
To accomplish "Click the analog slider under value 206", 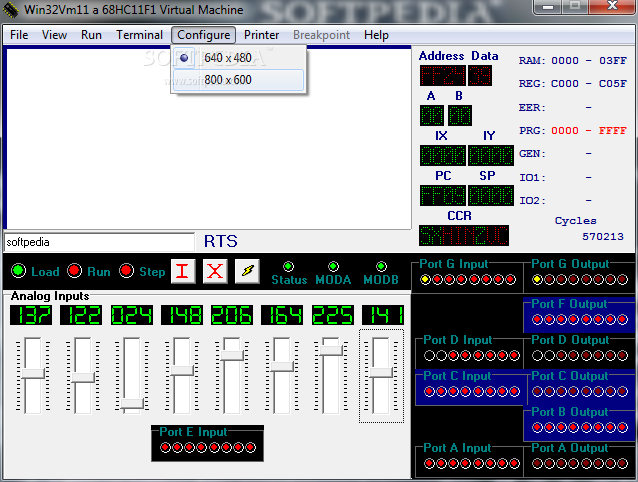I will click(232, 355).
